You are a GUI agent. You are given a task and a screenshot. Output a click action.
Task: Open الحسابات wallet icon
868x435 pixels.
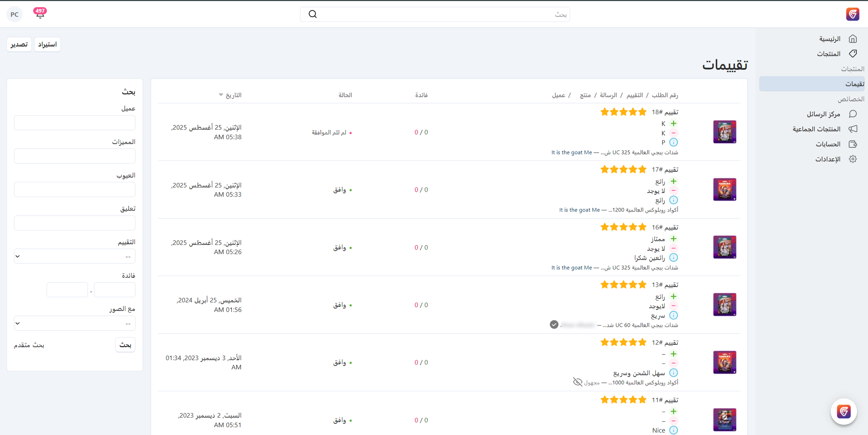pyautogui.click(x=853, y=144)
